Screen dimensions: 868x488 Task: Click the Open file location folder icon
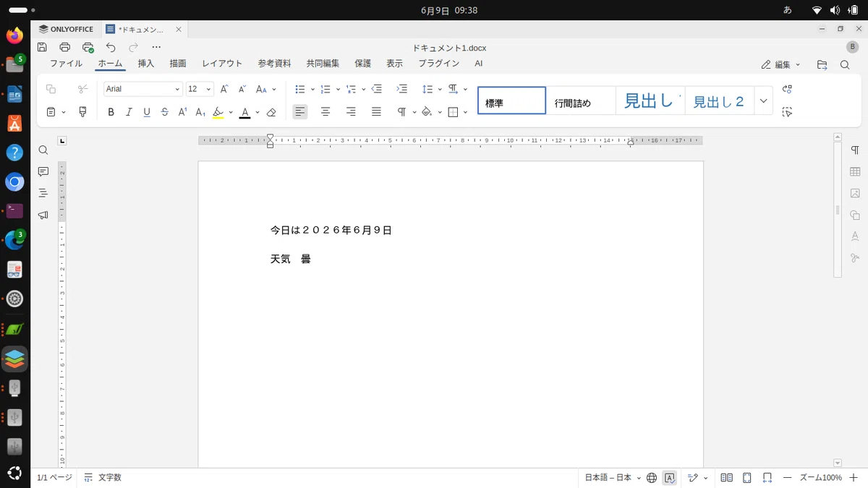click(x=822, y=64)
